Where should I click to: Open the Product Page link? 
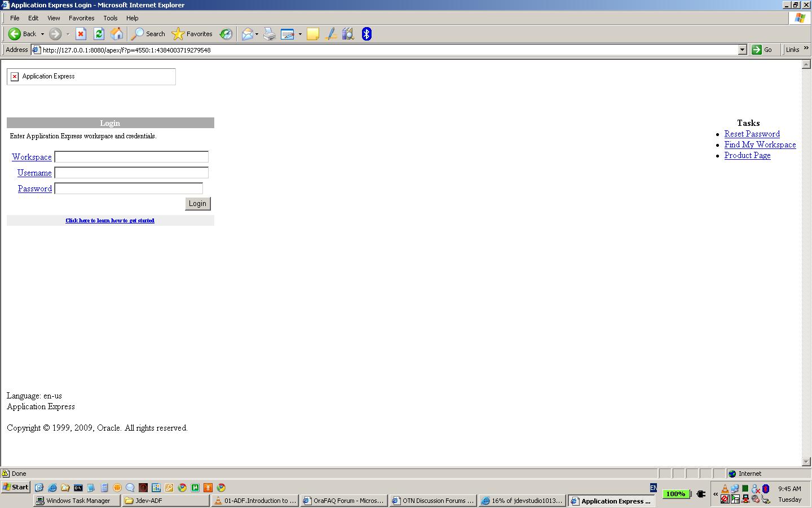[747, 155]
